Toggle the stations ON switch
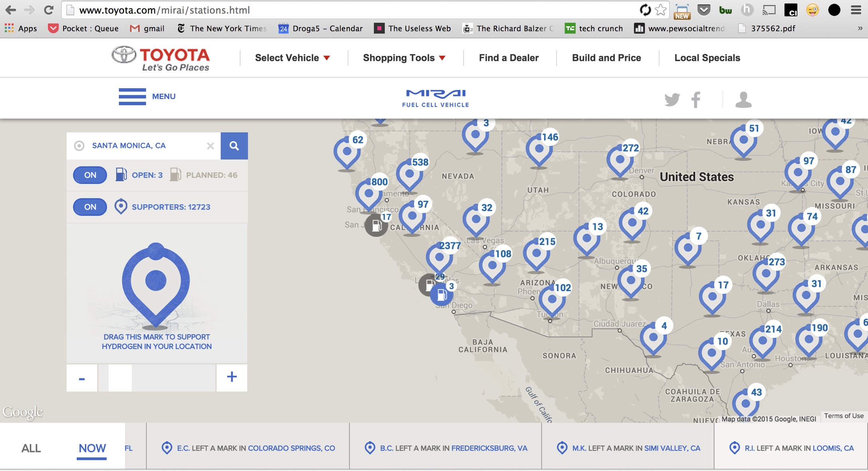This screenshot has height=471, width=868. 90,175
